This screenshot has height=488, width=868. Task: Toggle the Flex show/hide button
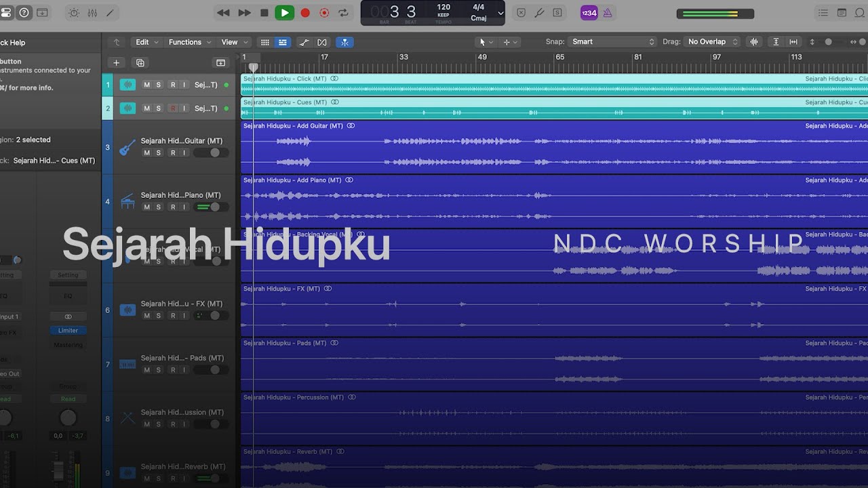(322, 42)
